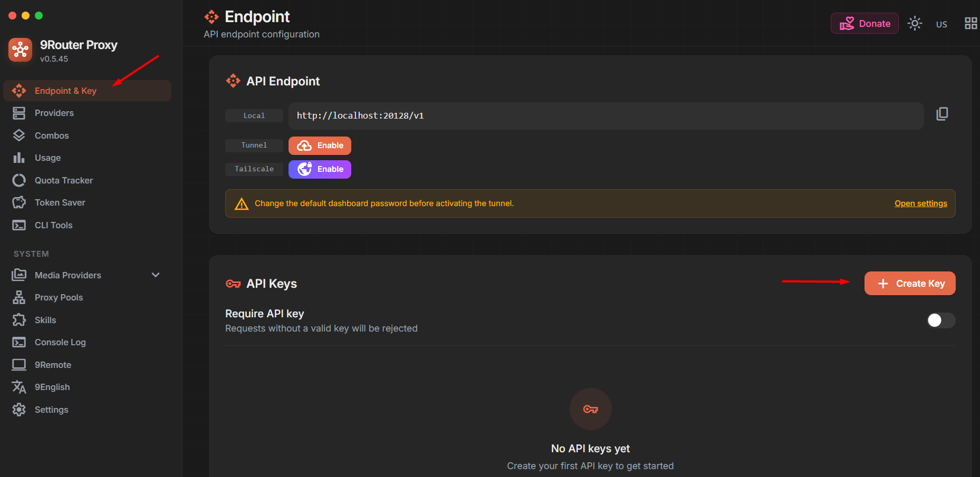The image size is (980, 477).
Task: Open the Endpoint & Key page
Action: click(x=88, y=91)
